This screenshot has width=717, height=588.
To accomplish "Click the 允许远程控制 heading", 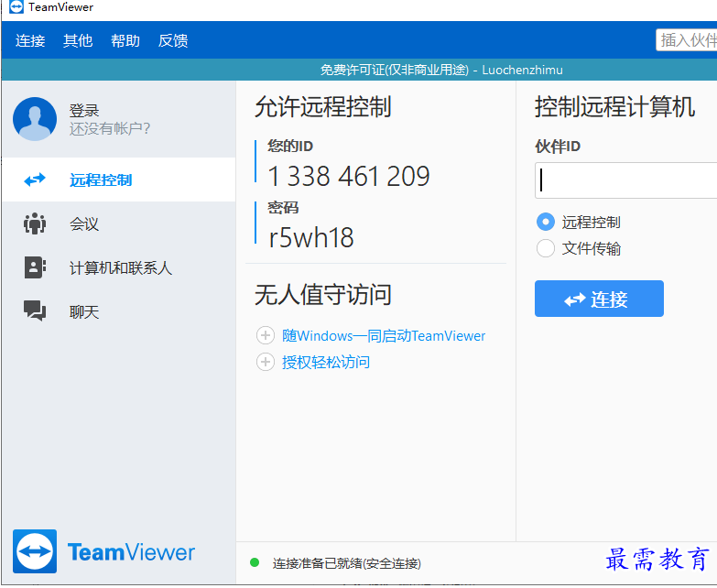I will [x=323, y=107].
